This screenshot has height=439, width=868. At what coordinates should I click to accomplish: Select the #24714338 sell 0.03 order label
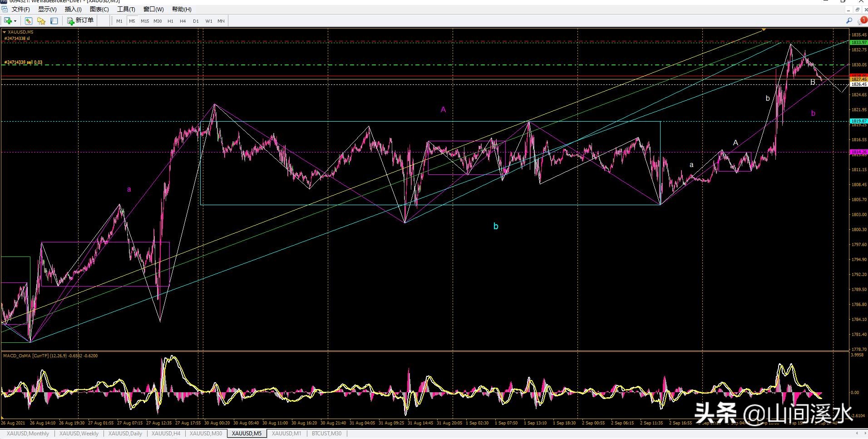(x=23, y=62)
